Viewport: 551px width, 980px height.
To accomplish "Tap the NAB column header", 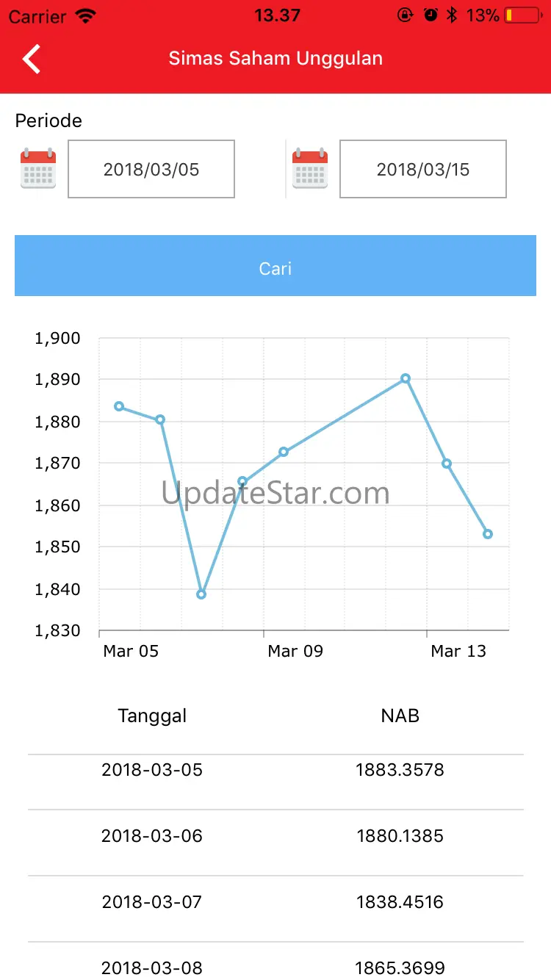I will [x=400, y=716].
